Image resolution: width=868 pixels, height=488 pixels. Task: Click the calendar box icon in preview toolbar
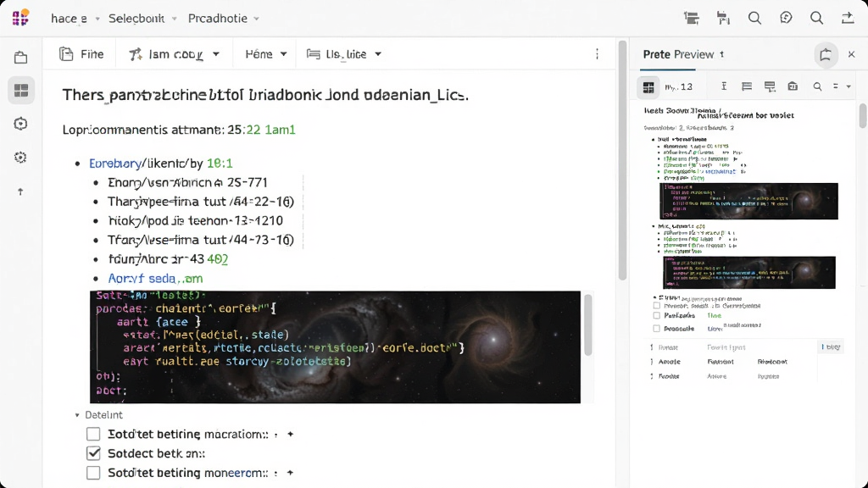click(793, 86)
